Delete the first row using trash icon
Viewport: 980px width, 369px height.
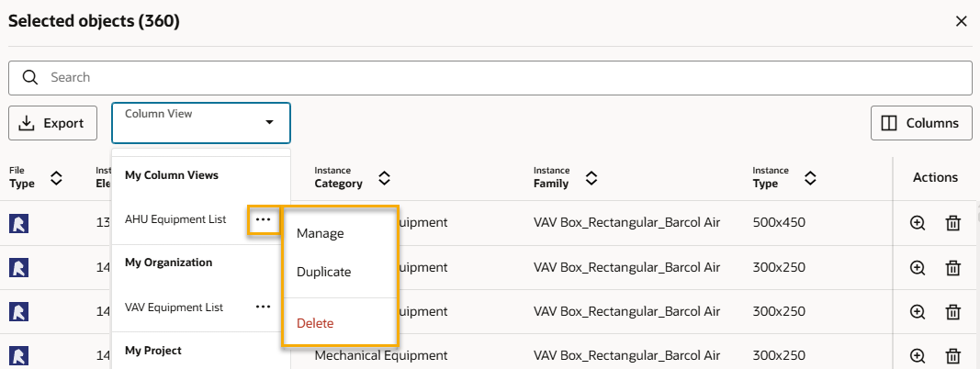pyautogui.click(x=953, y=223)
